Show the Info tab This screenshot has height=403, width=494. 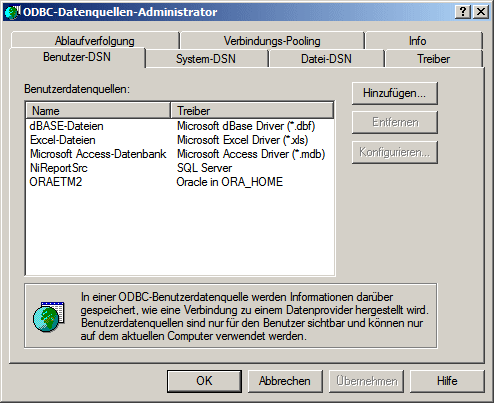pyautogui.click(x=417, y=41)
